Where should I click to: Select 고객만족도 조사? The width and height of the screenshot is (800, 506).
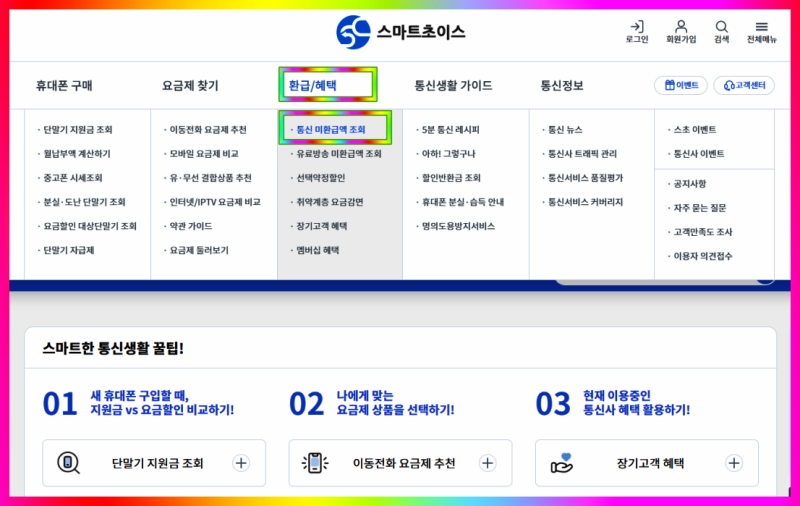point(703,232)
